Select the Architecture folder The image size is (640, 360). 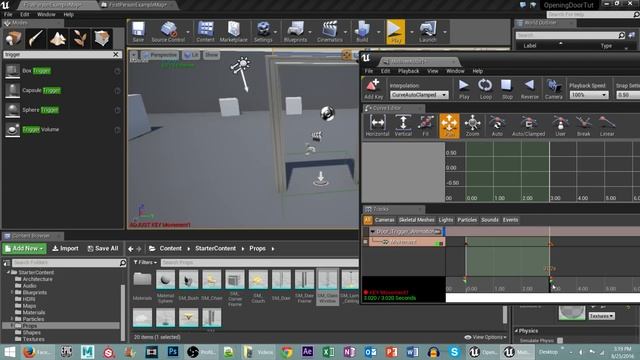coord(37,279)
